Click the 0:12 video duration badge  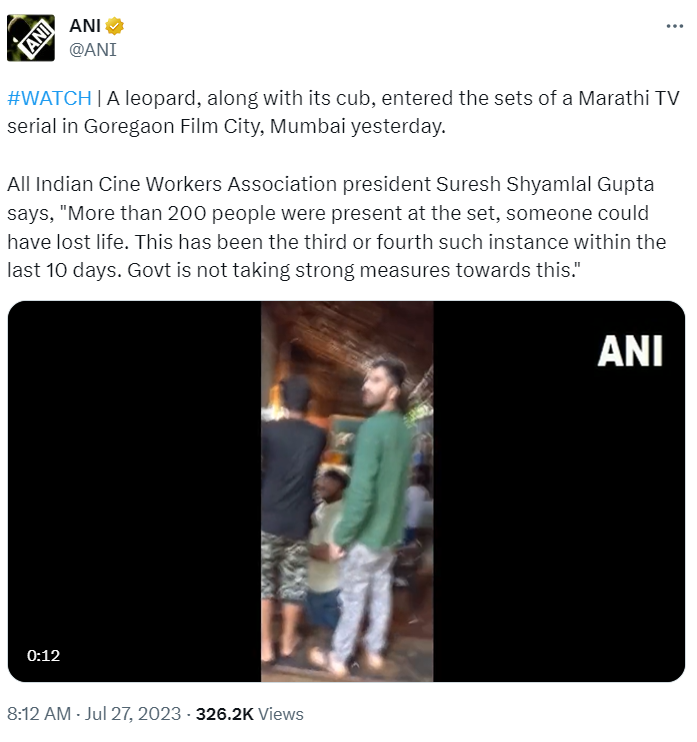[44, 656]
